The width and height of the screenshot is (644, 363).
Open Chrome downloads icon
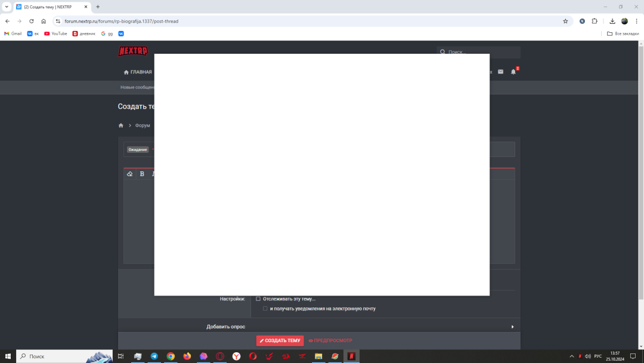[612, 21]
